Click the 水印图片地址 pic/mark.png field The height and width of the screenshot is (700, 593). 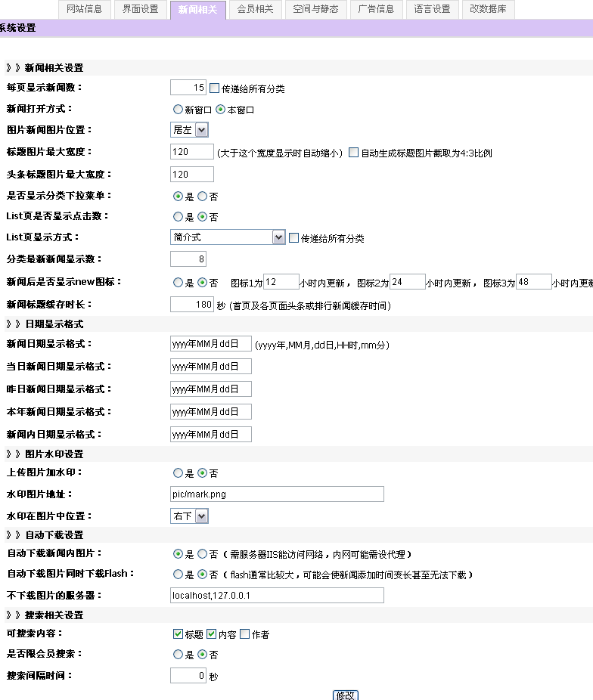(x=277, y=494)
